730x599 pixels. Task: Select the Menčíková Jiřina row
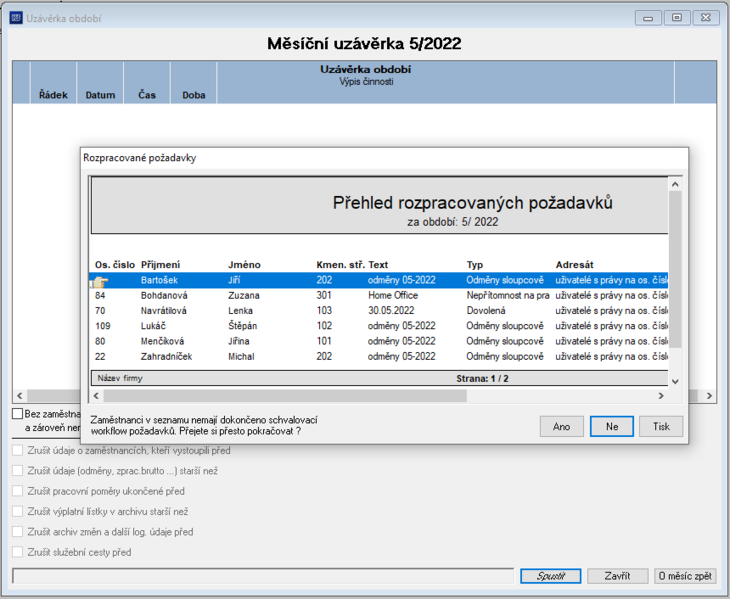point(379,341)
